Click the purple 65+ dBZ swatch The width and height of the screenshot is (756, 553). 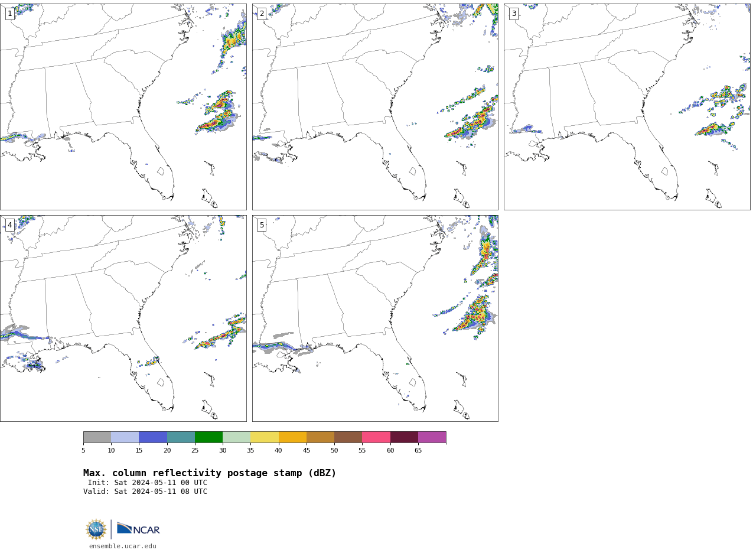pos(432,437)
